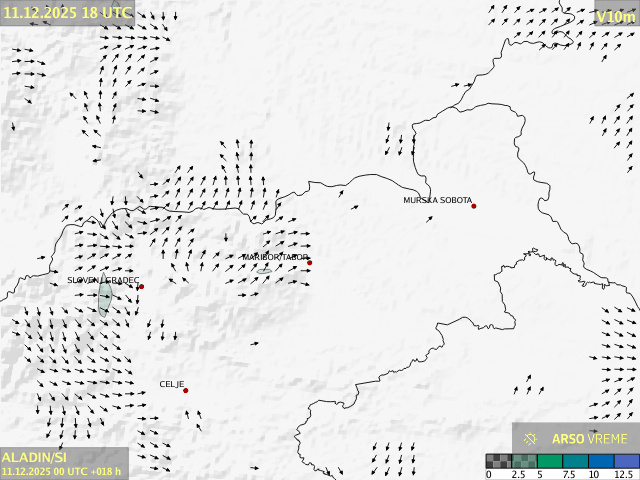
Task: Click the Maribor/Tabor red station marker
Action: (309, 263)
